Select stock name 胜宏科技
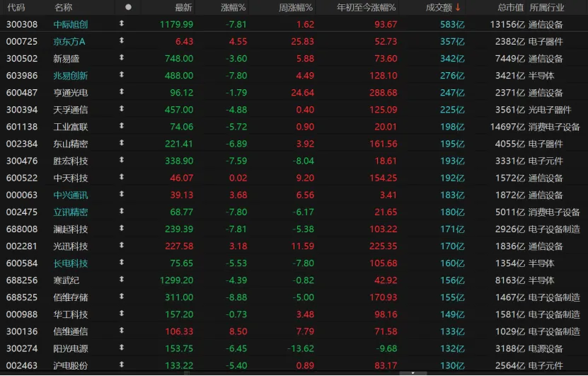588x376 pixels. point(71,161)
